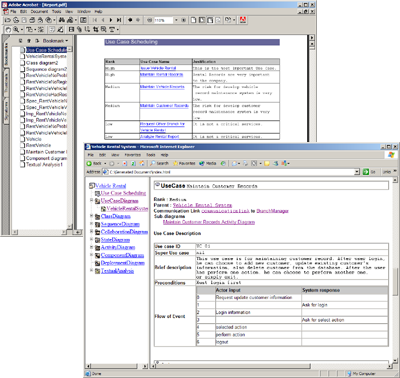The height and width of the screenshot is (378, 400).
Task: Click the Media button in Internet Explorer
Action: [208, 163]
